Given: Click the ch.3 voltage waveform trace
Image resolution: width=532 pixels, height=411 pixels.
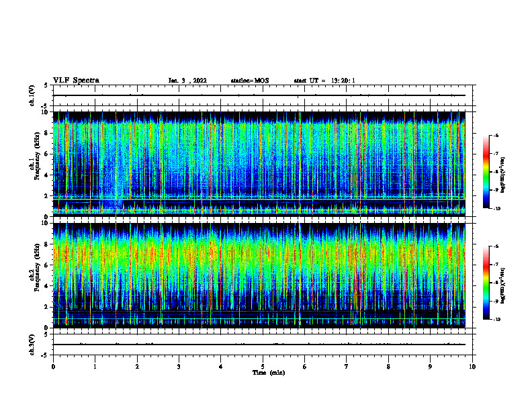Looking at the screenshot, I should coord(259,345).
